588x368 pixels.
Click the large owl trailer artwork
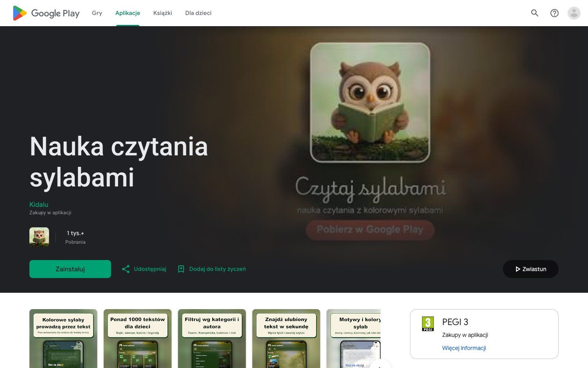tap(370, 102)
